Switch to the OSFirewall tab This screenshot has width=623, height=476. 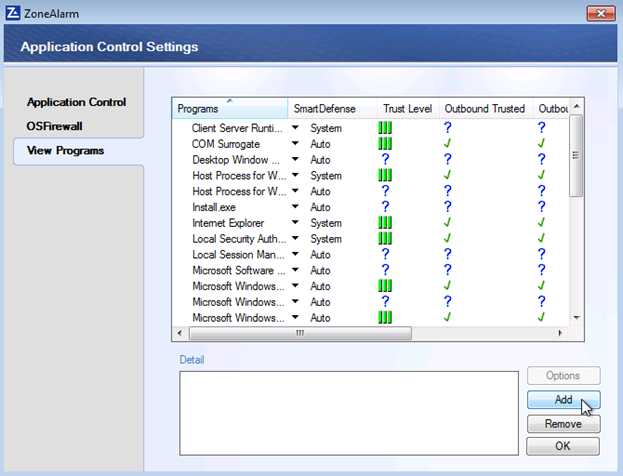(54, 126)
